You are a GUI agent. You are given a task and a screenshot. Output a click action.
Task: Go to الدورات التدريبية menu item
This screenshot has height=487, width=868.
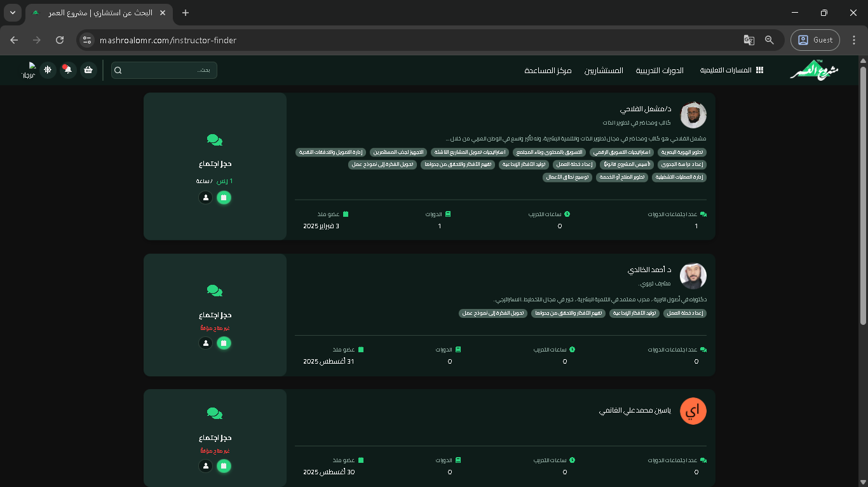coord(660,70)
